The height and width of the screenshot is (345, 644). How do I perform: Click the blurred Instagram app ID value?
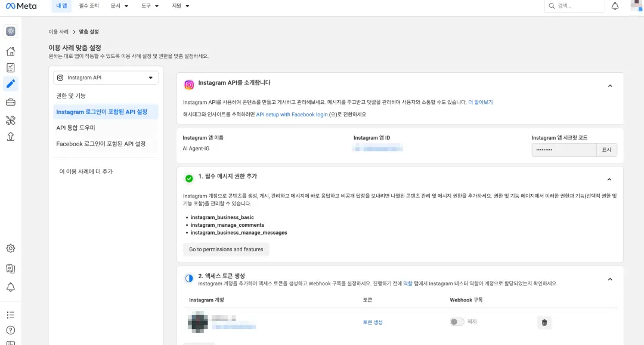point(377,149)
